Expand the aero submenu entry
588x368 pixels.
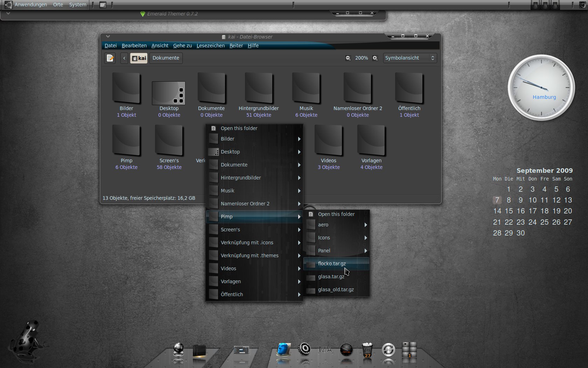[336, 225]
